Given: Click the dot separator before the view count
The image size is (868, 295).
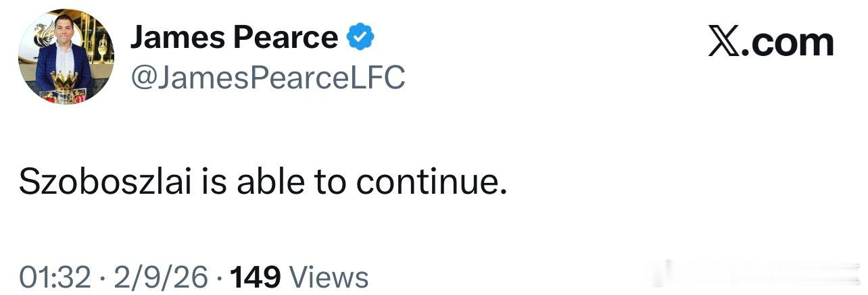Looking at the screenshot, I should pos(219,277).
